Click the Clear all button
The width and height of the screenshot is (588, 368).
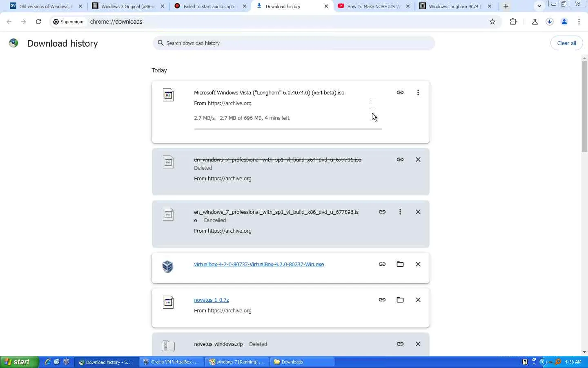(x=566, y=43)
